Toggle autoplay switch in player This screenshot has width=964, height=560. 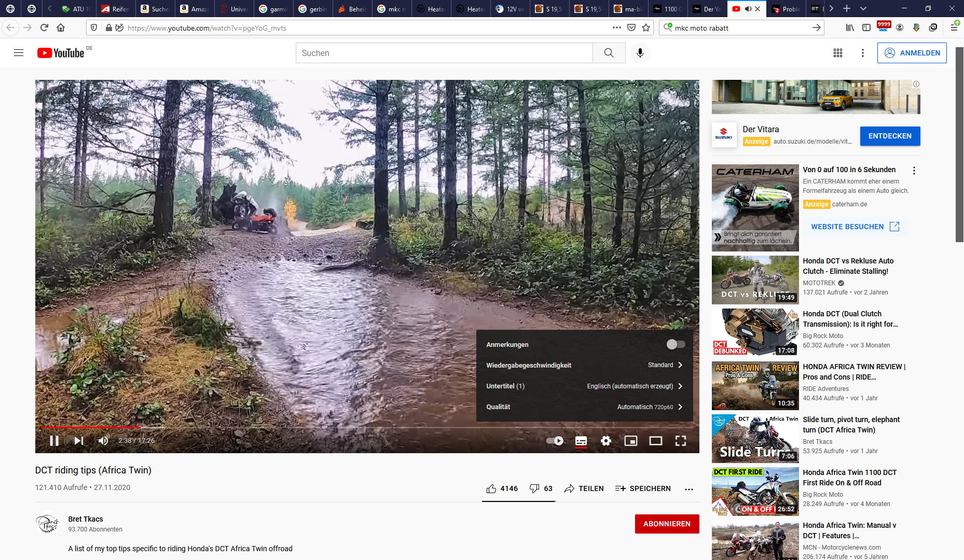(555, 441)
